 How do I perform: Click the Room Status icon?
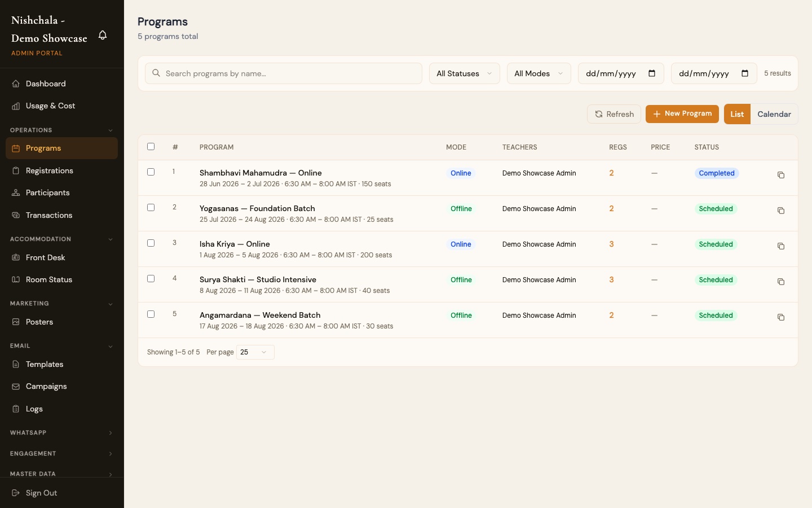click(x=16, y=279)
